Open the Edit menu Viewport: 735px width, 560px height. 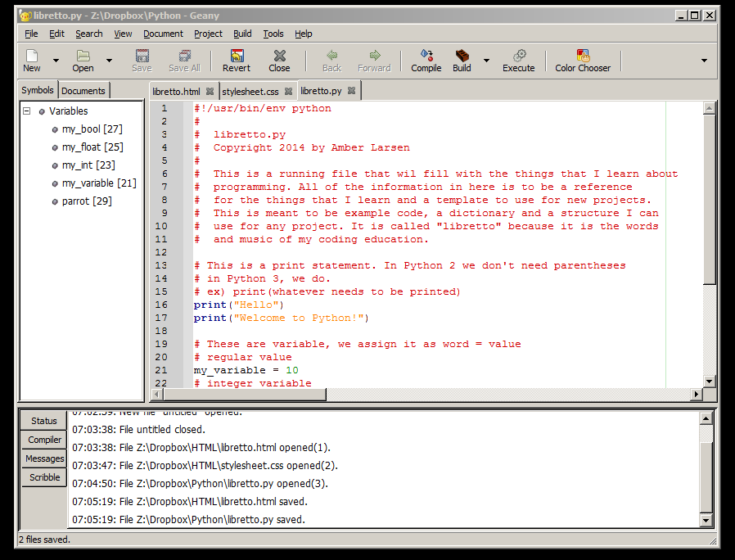[56, 34]
